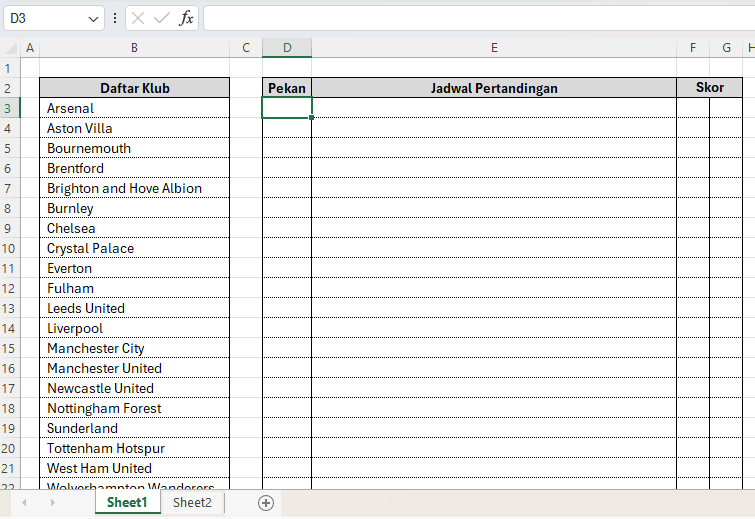This screenshot has height=519, width=755.
Task: Click the fill handle of cell D3
Action: pyautogui.click(x=312, y=117)
